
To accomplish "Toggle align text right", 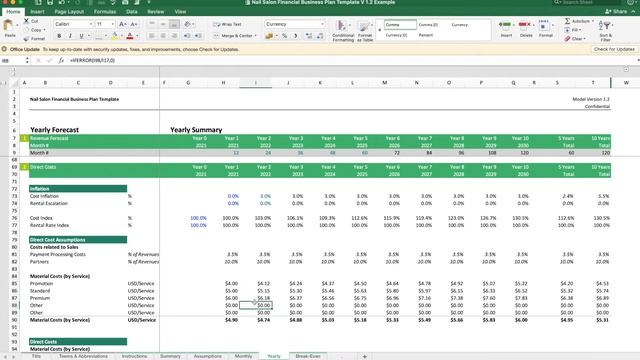I will tap(174, 36).
